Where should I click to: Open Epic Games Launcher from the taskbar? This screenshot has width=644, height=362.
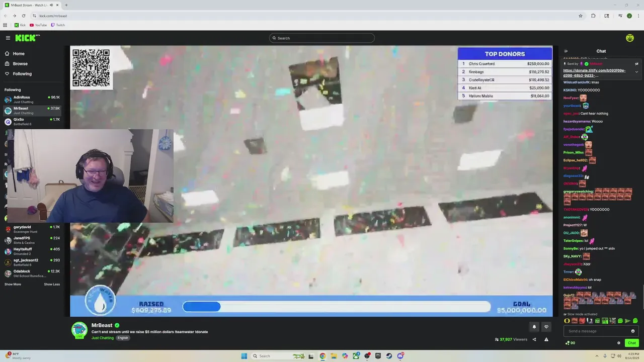point(378,356)
